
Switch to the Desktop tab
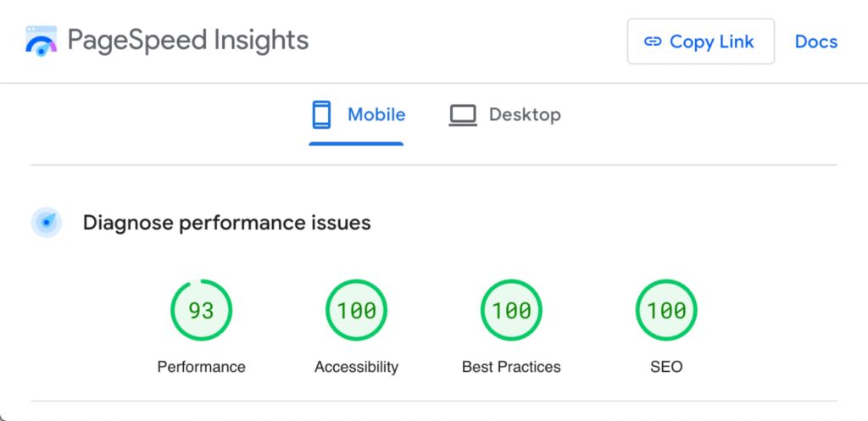tap(524, 114)
